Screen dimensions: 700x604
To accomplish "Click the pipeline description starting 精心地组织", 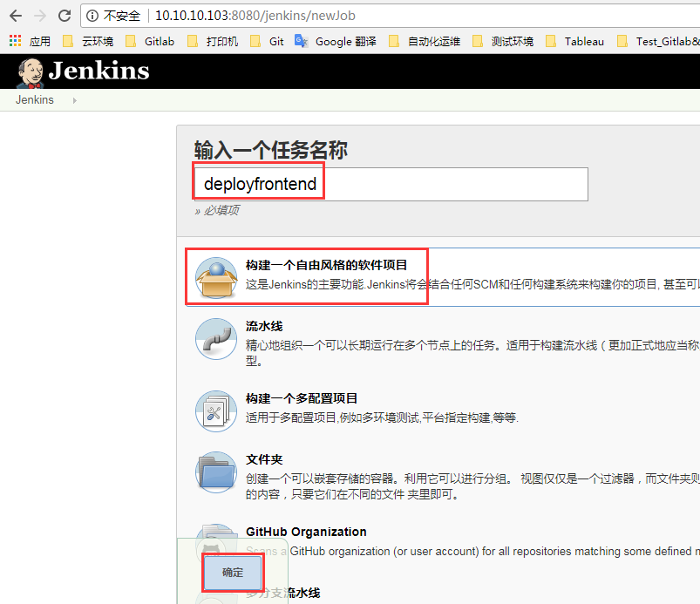I will 472,353.
